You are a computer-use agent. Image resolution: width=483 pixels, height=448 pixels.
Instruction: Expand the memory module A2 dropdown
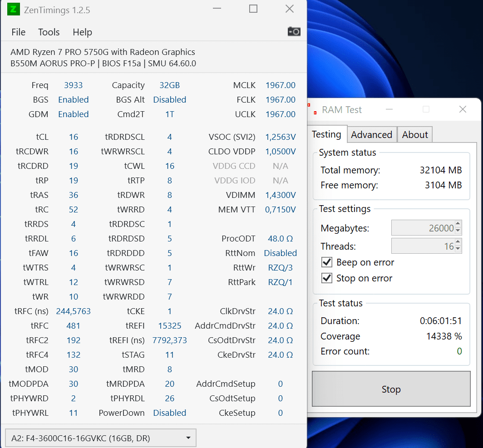(101, 438)
